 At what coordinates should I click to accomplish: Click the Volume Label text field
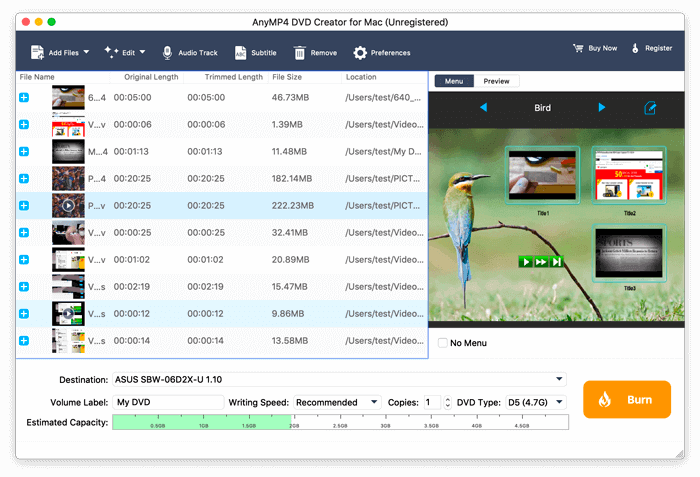click(x=168, y=402)
